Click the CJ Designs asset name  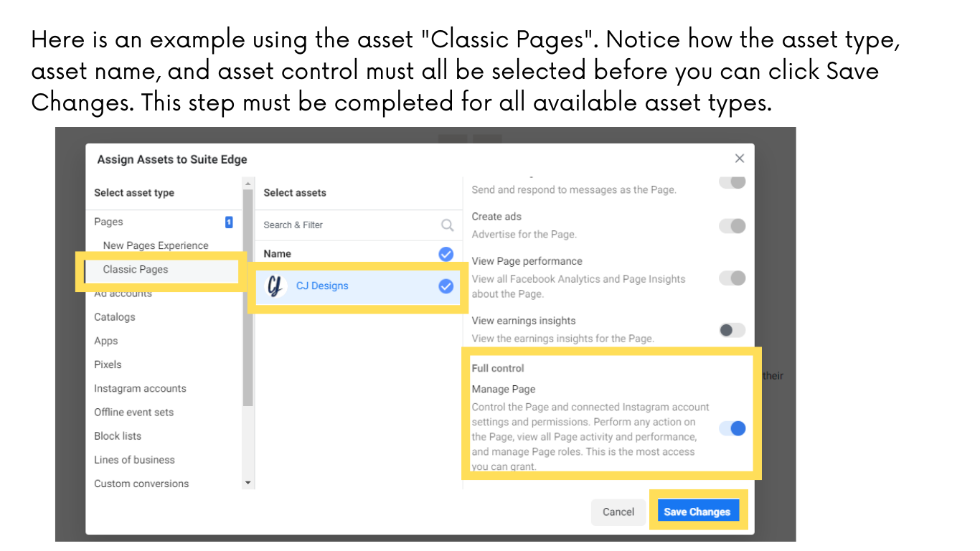coord(322,286)
